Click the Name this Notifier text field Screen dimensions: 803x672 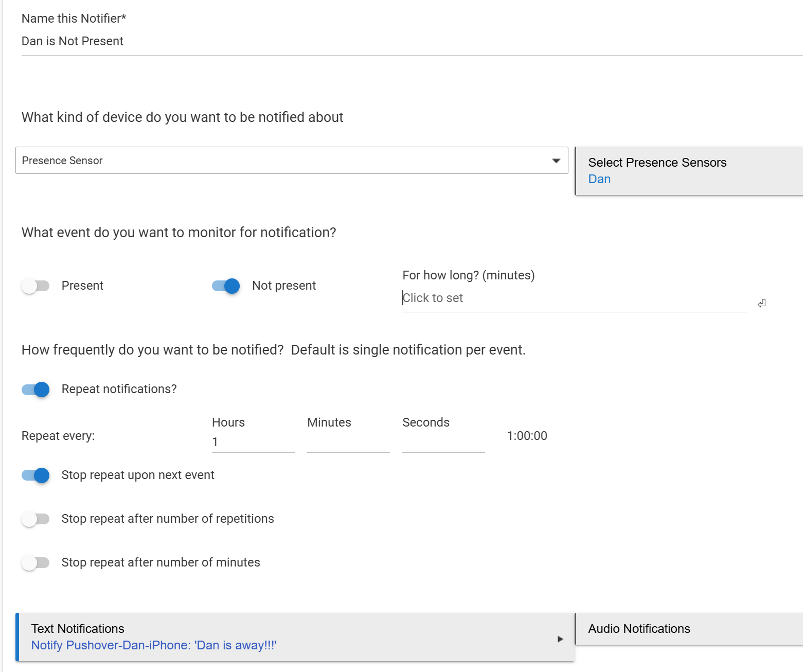[x=412, y=41]
